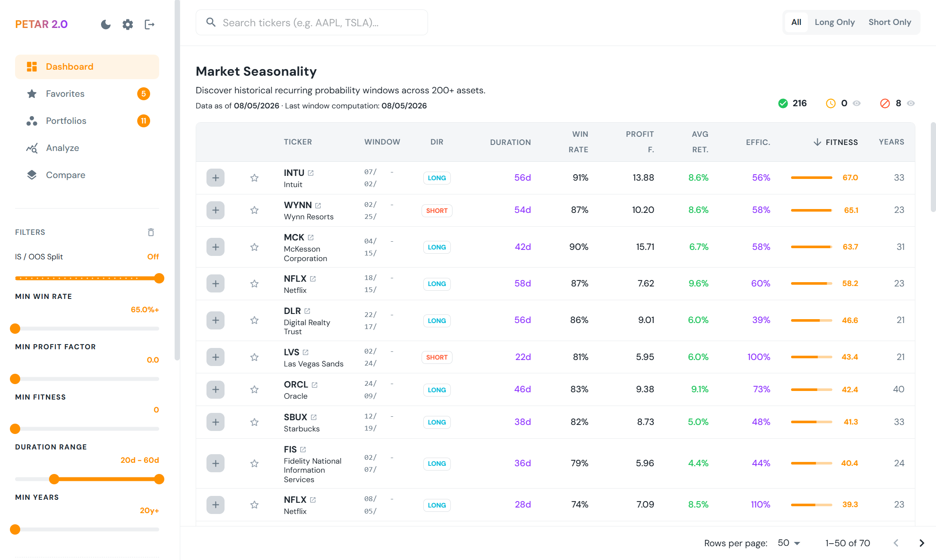The width and height of the screenshot is (936, 560).
Task: Expand the INTU row with plus
Action: coord(216,178)
